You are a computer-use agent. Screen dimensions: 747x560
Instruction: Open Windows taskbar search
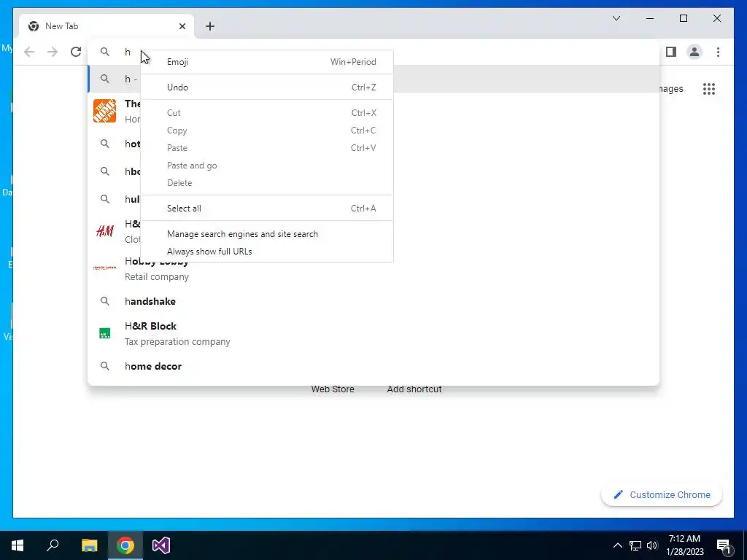pyautogui.click(x=53, y=545)
